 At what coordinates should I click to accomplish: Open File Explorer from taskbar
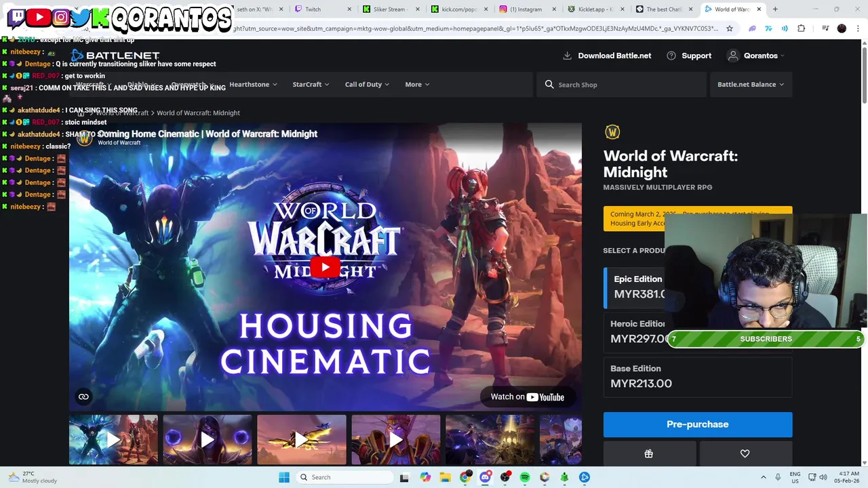(x=446, y=477)
